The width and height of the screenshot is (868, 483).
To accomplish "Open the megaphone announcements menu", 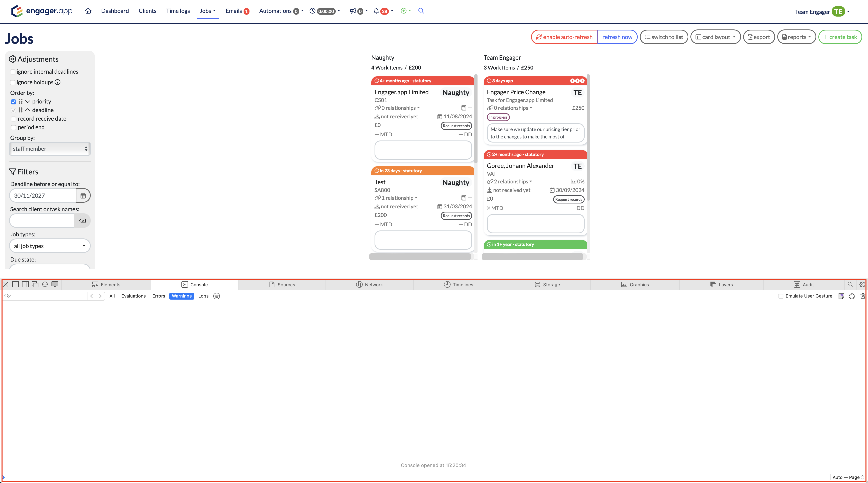I will pyautogui.click(x=359, y=11).
